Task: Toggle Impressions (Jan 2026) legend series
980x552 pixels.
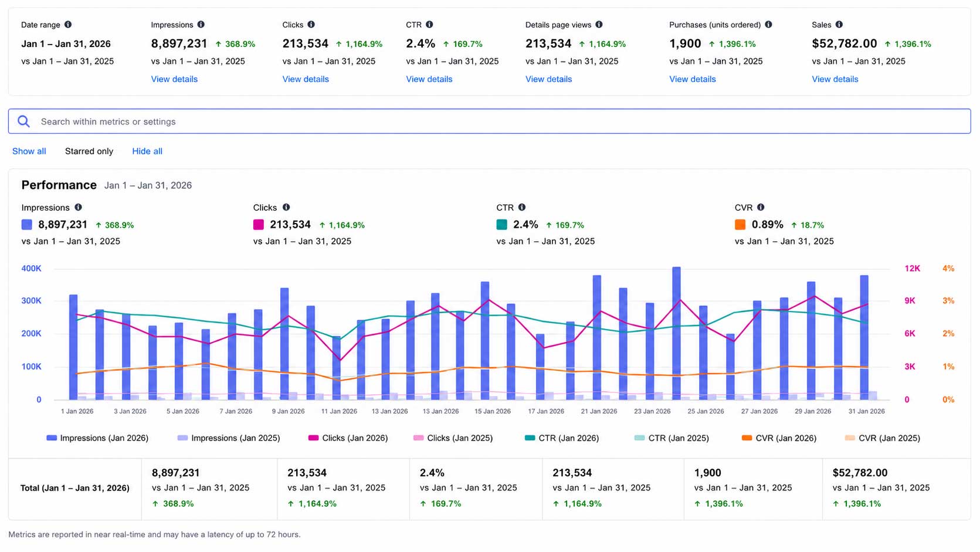Action: tap(97, 438)
